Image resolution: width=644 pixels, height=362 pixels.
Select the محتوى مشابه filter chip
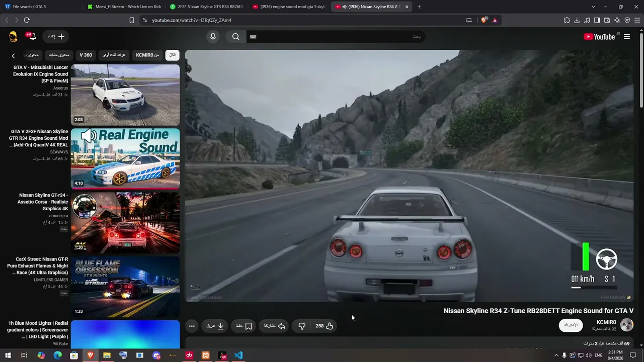coord(59,55)
